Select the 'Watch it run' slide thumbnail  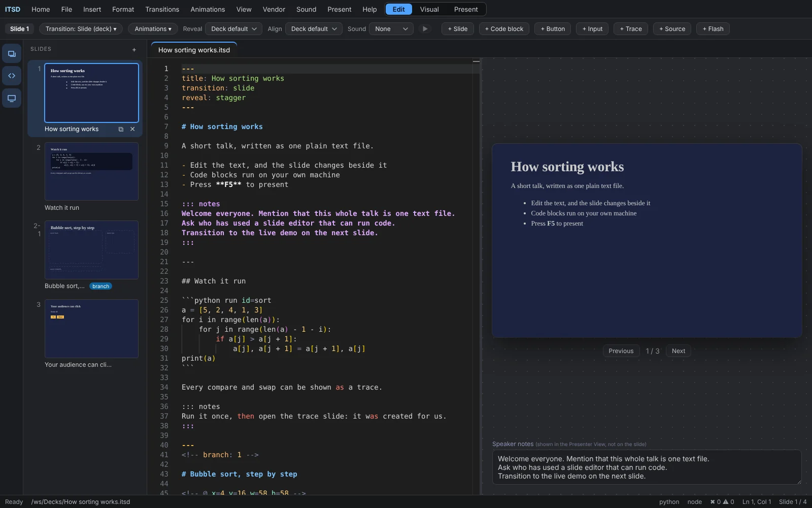pos(91,171)
